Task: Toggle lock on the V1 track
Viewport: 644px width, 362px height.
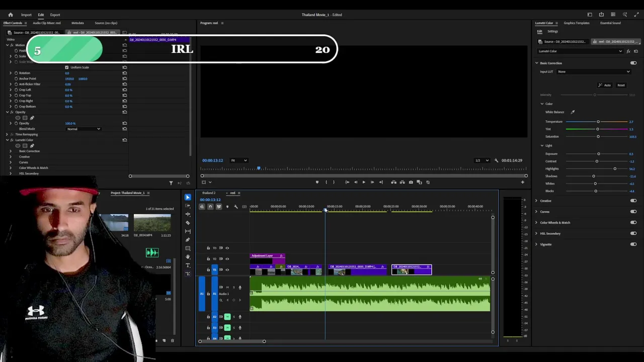Action: coord(208,269)
